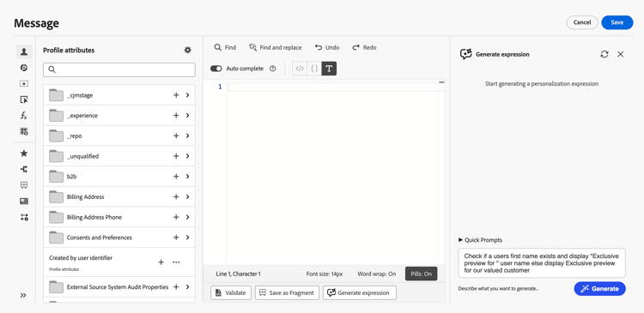Open the pointer/context attributes sidebar icon
644x313 pixels.
pos(24,99)
